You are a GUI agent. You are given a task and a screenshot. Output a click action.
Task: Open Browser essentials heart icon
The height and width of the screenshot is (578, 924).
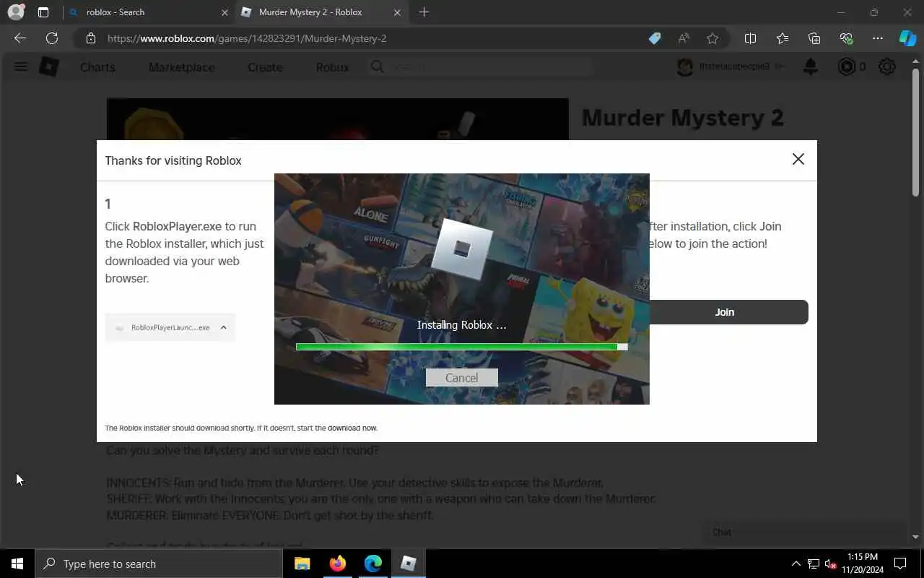846,38
